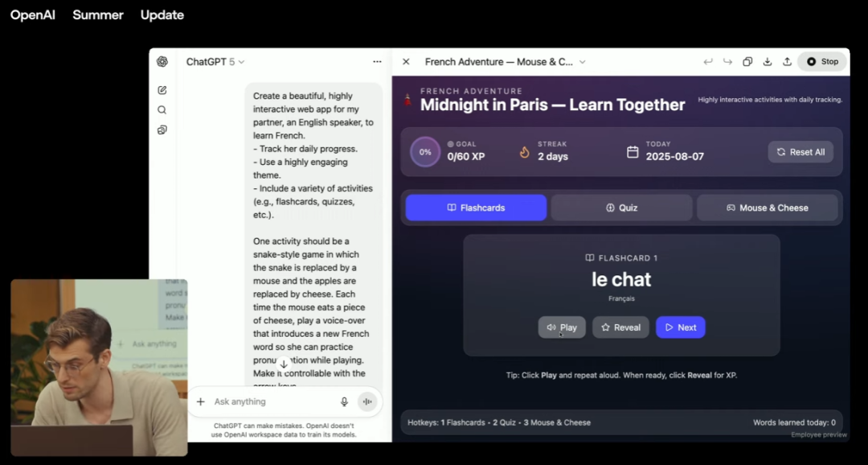Open the three-dots options menu in chat header

click(377, 61)
